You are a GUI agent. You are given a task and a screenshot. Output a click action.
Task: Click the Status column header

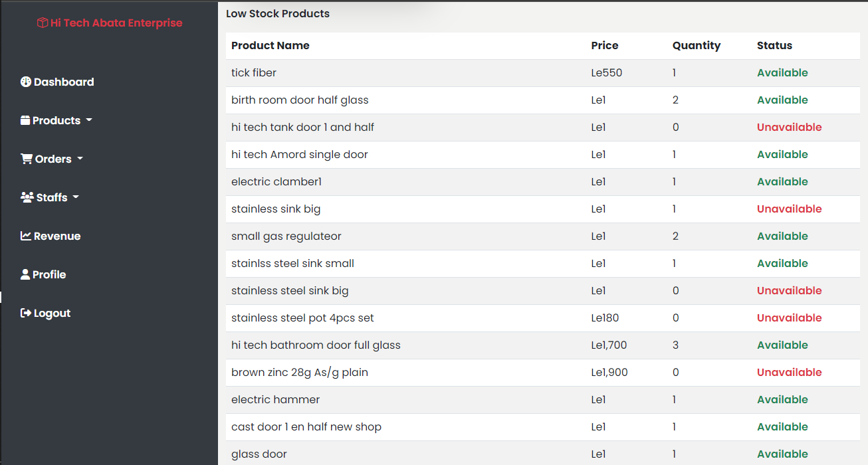click(x=774, y=46)
